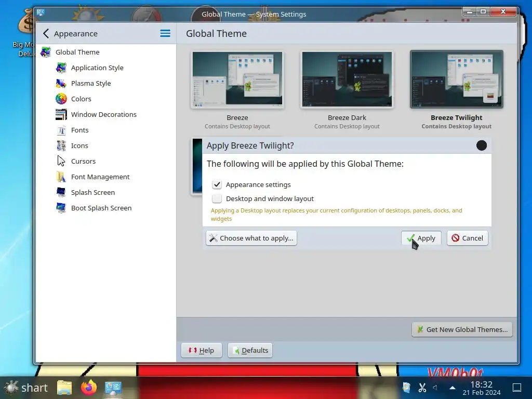The image size is (532, 399).
Task: Select the Breeze Dark theme thumbnail
Action: pos(347,79)
